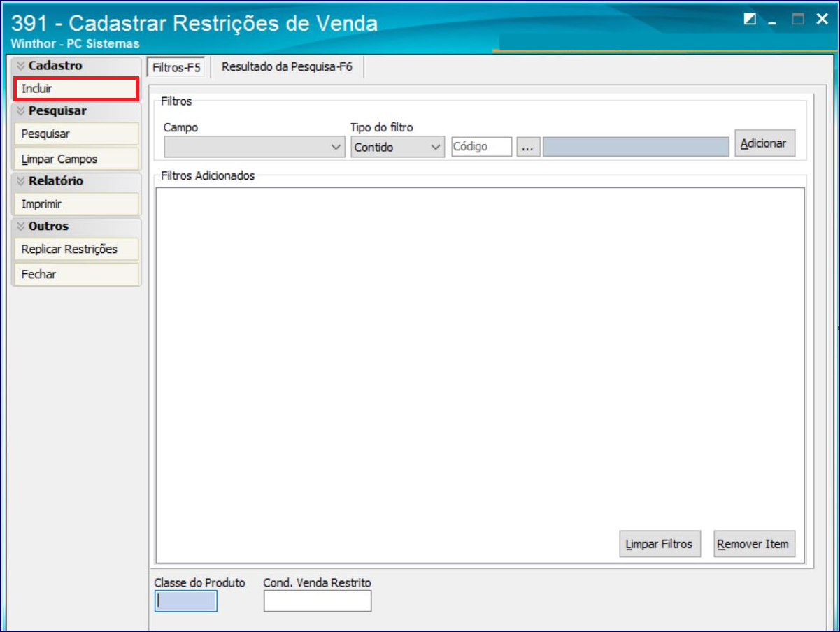Maximize the window via the title bar square

tap(798, 20)
